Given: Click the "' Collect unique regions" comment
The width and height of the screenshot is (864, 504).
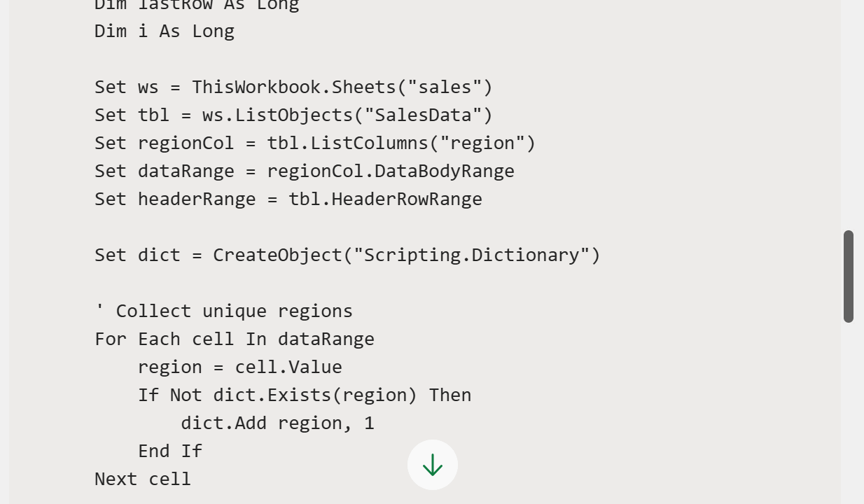Looking at the screenshot, I should [224, 311].
